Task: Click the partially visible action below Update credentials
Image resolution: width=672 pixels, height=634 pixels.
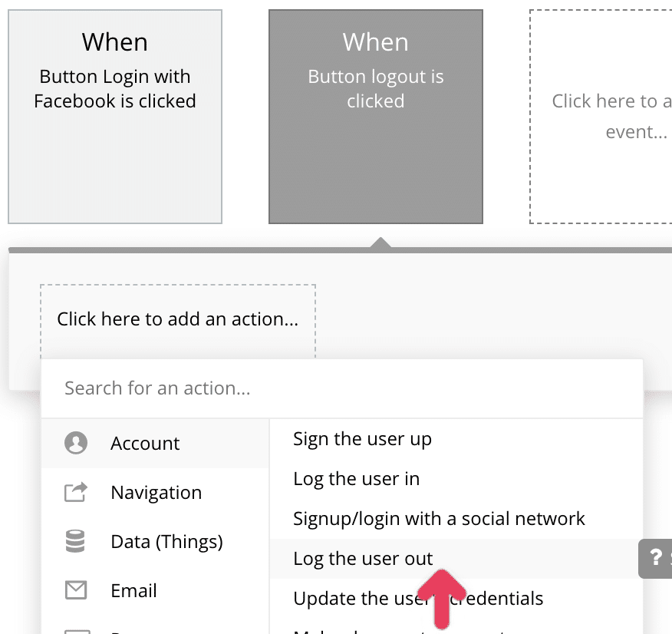Action: tap(399, 630)
